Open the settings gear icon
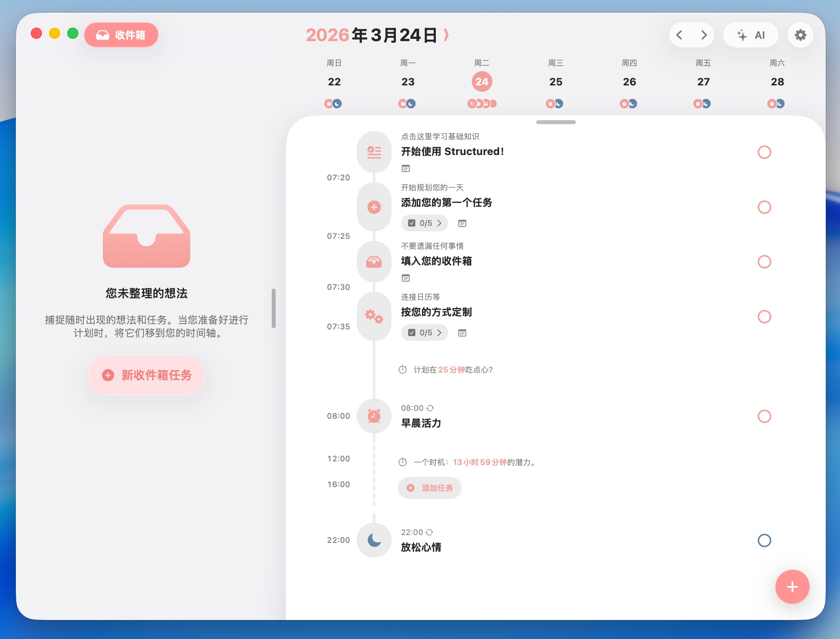Screen dimensions: 840x639 [800, 35]
